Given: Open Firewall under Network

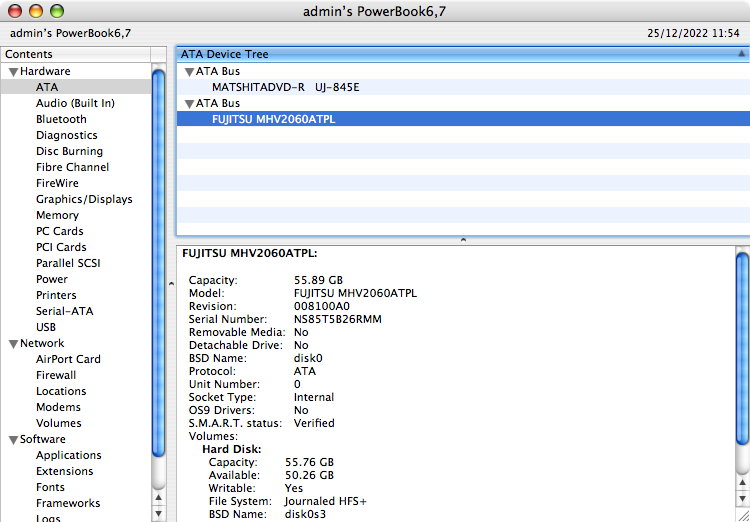Looking at the screenshot, I should (56, 375).
